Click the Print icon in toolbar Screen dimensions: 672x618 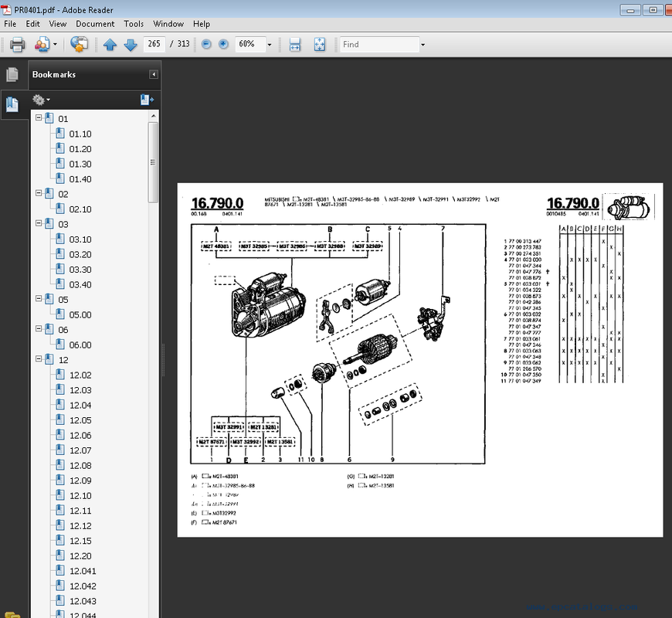point(17,44)
